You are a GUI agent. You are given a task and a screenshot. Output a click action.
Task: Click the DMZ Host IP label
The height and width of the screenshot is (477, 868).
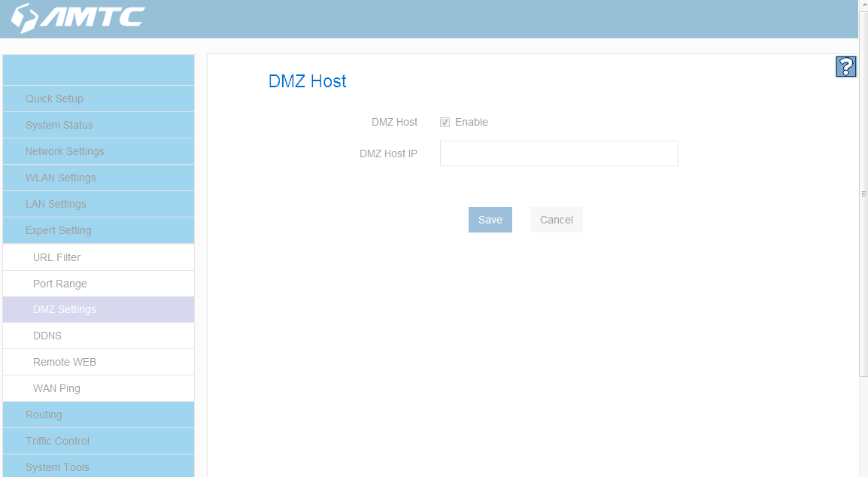[x=389, y=154]
